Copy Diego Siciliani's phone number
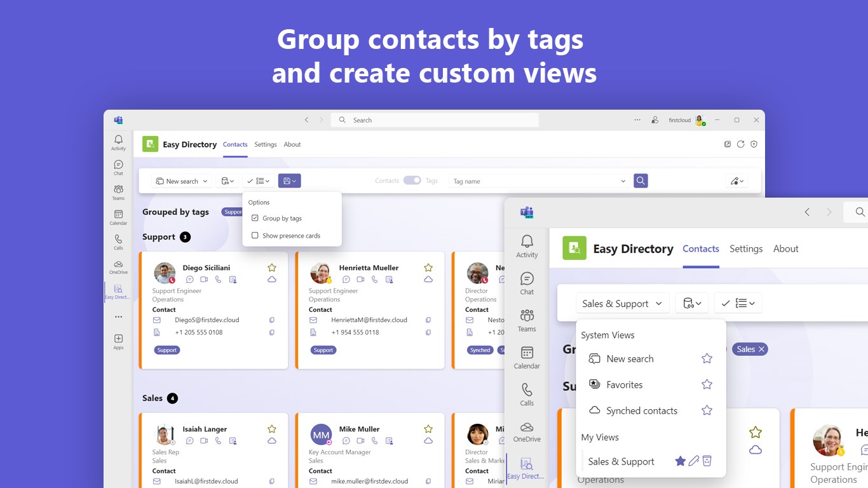 (271, 332)
